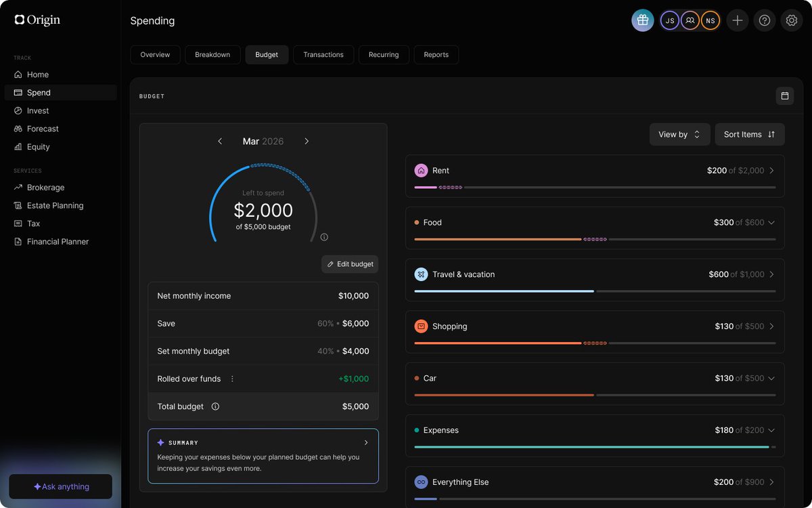Open settings gear icon
Screen dimensions: 812x508
tap(792, 20)
